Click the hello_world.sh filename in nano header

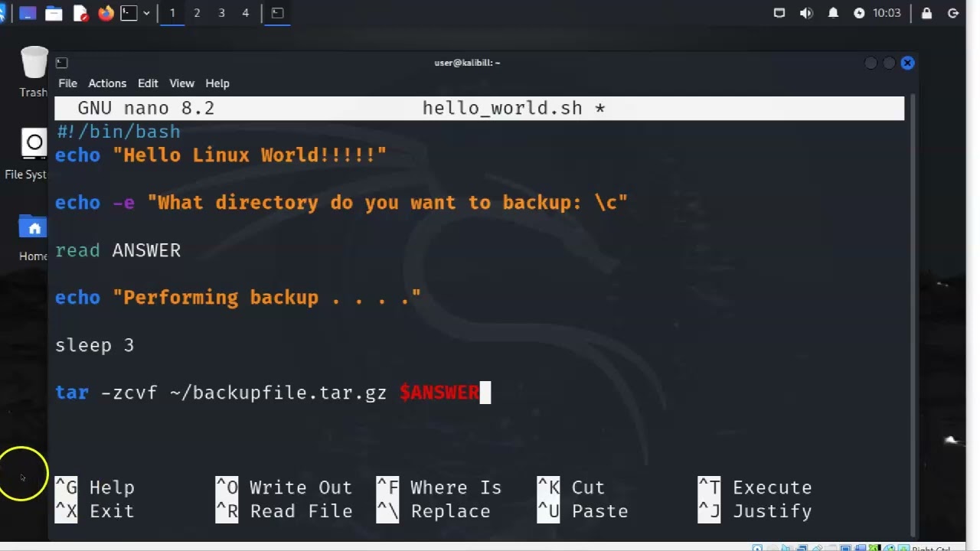tap(502, 108)
